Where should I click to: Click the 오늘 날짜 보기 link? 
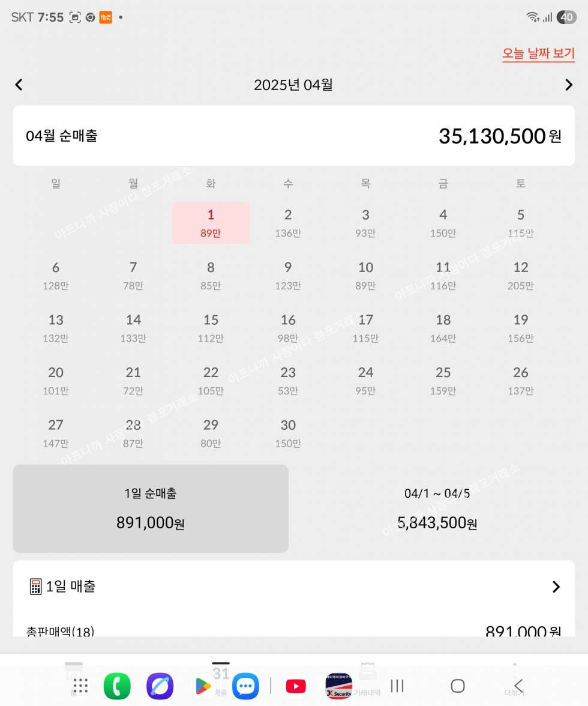[x=538, y=53]
